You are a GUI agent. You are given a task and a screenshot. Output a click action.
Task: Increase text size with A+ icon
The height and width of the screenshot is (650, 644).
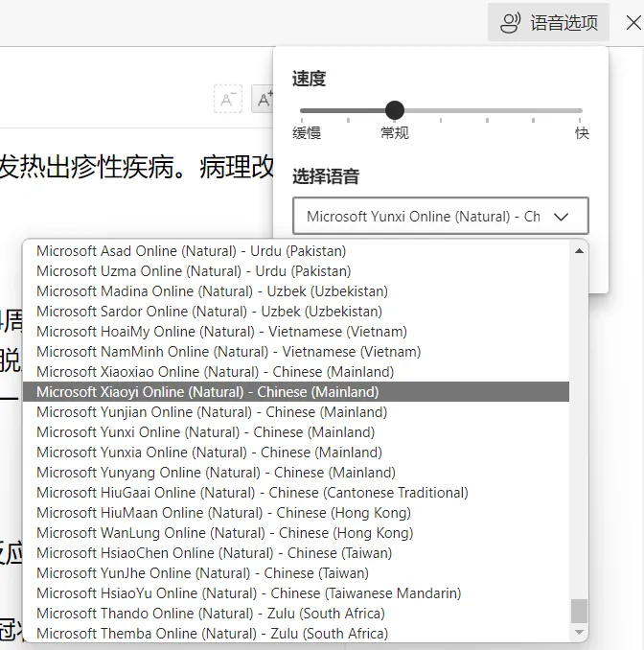pyautogui.click(x=263, y=99)
